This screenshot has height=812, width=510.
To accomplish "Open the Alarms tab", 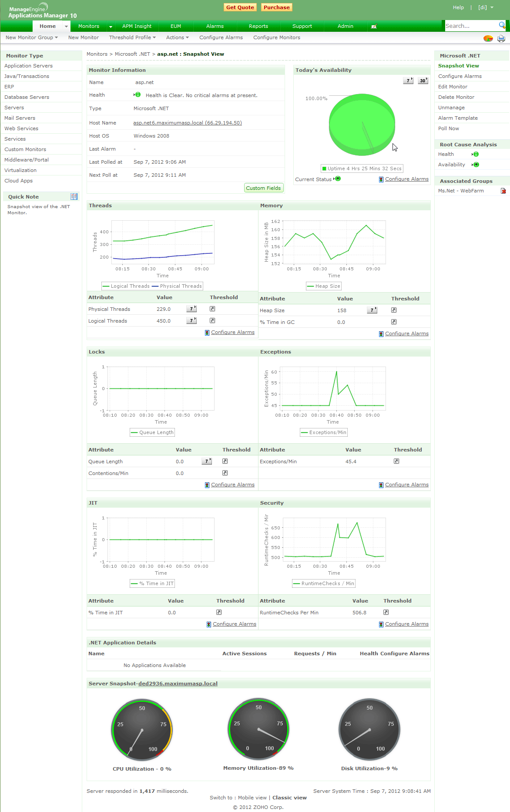I will (215, 26).
